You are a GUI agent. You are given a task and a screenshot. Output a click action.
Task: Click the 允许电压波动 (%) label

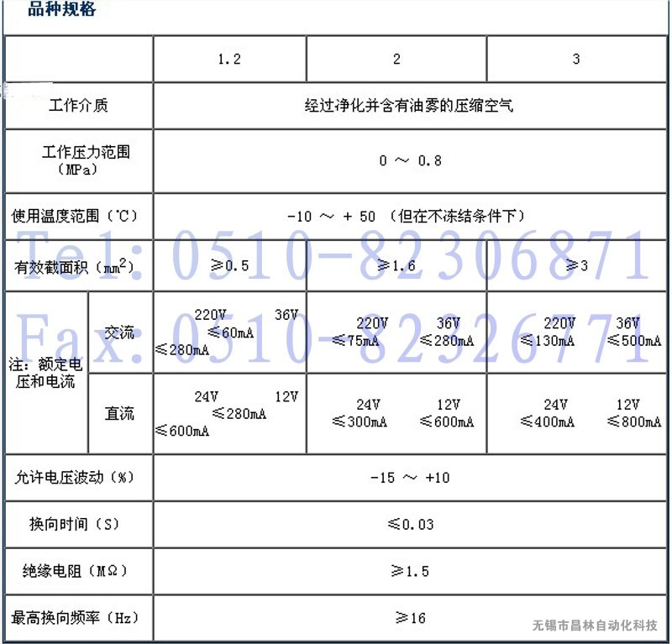point(74,477)
